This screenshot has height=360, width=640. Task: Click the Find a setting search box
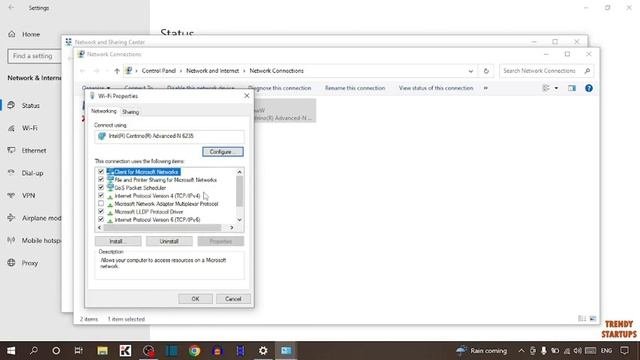(x=34, y=56)
